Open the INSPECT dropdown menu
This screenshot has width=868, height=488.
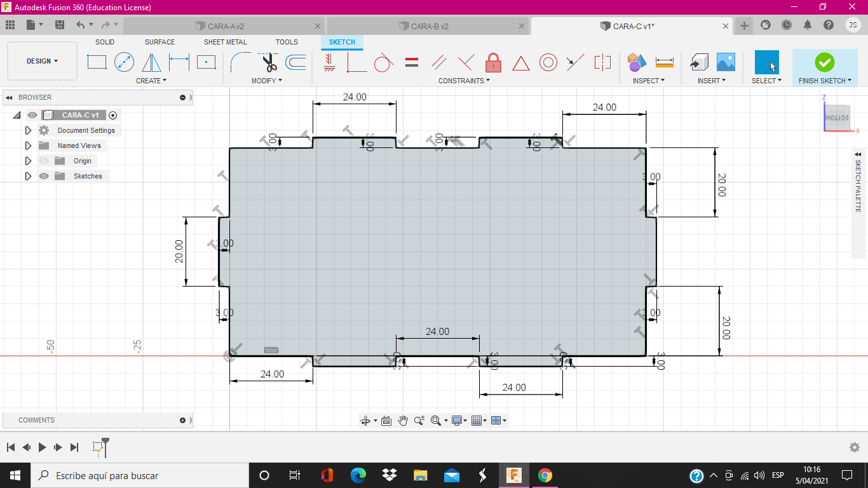point(649,81)
